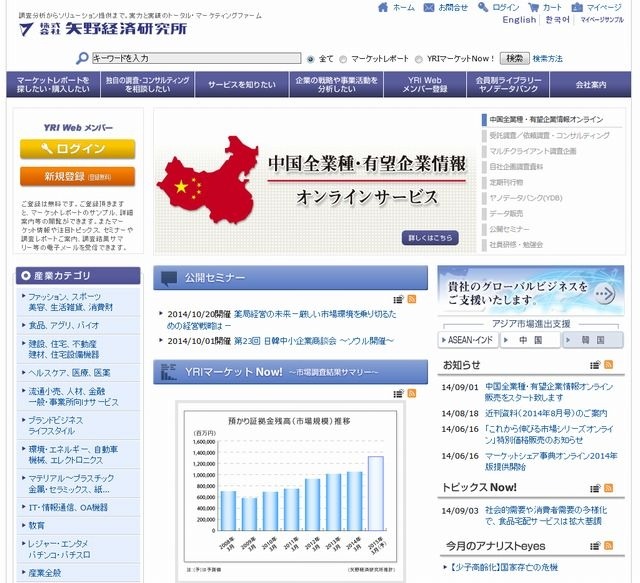Viewport: 640px width, 583px height.
Task: Click the 検索 search button
Action: click(515, 58)
